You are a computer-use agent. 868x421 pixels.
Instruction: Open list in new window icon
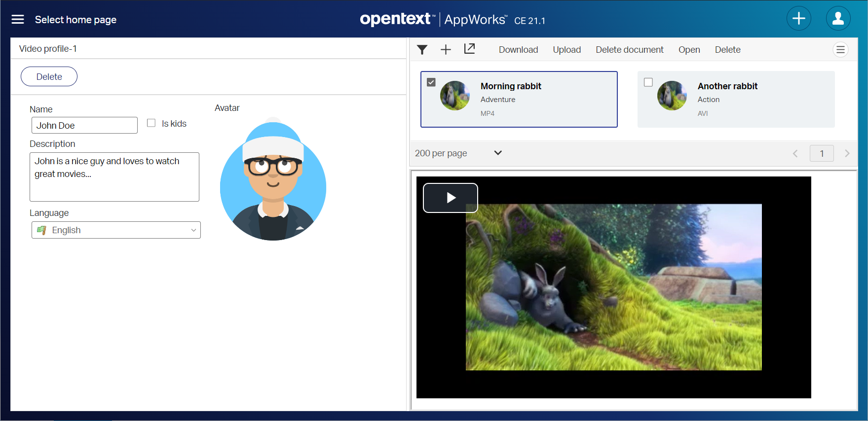tap(469, 49)
